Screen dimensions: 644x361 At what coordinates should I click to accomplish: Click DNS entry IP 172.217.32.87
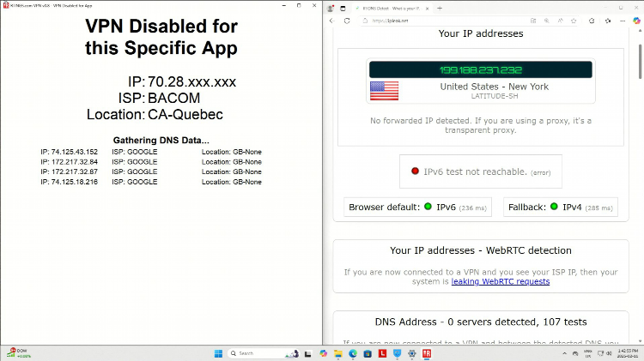(69, 171)
